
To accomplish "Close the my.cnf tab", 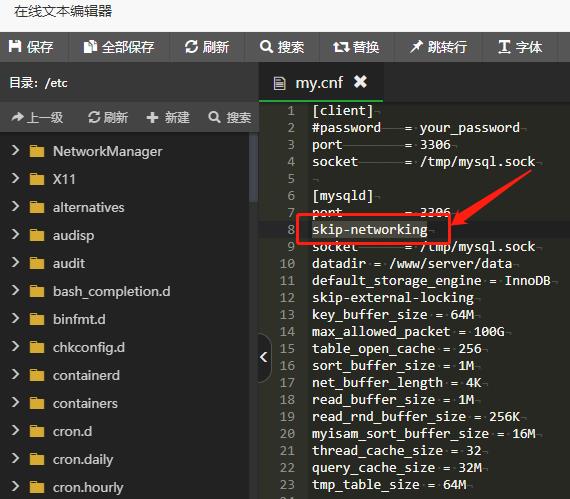I will point(360,82).
